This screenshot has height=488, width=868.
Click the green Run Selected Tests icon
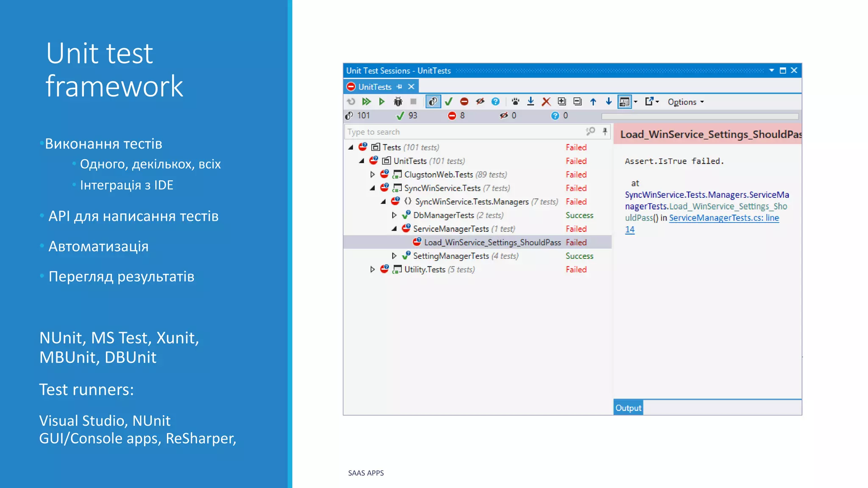[382, 102]
